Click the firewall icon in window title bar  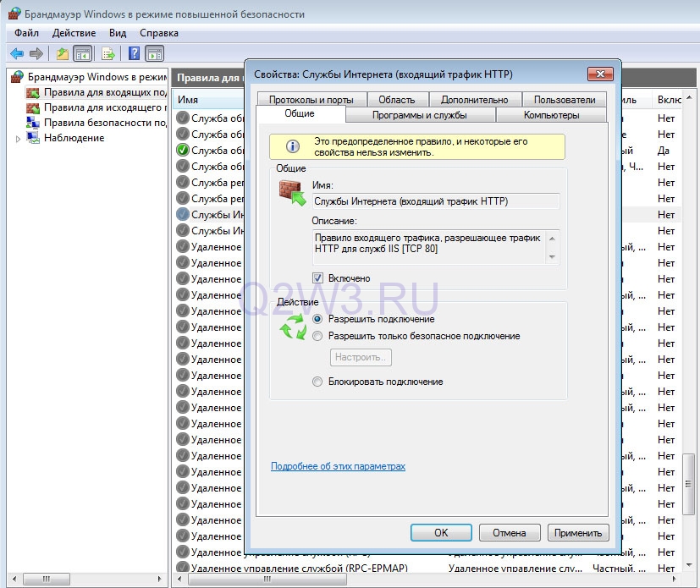14,14
